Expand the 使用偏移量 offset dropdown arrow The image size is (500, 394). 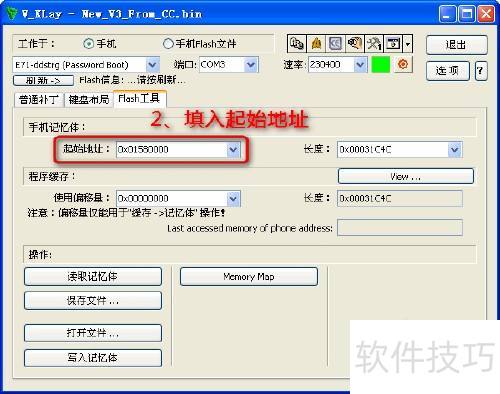[233, 199]
